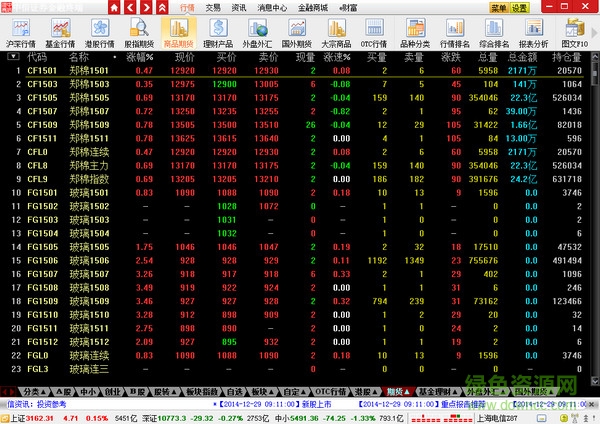Screen dimensions: 600x424
Task: Open OTC行情 quotes
Action: (374, 33)
